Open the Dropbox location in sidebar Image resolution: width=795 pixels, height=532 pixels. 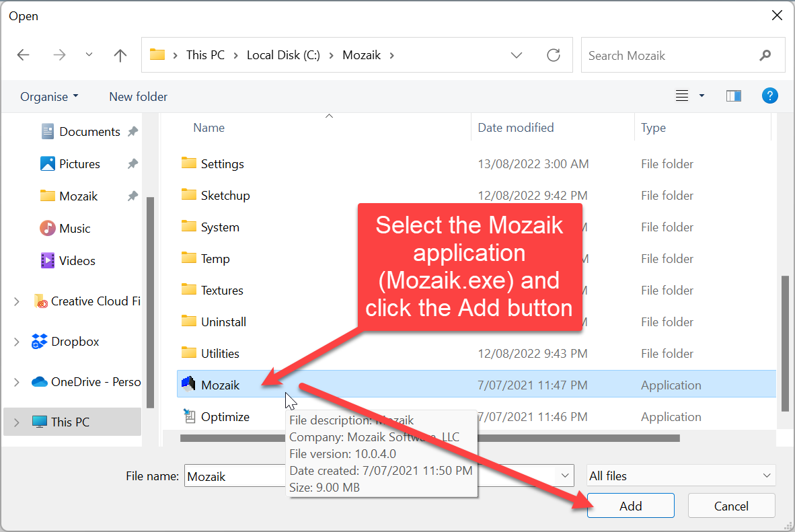pos(75,342)
